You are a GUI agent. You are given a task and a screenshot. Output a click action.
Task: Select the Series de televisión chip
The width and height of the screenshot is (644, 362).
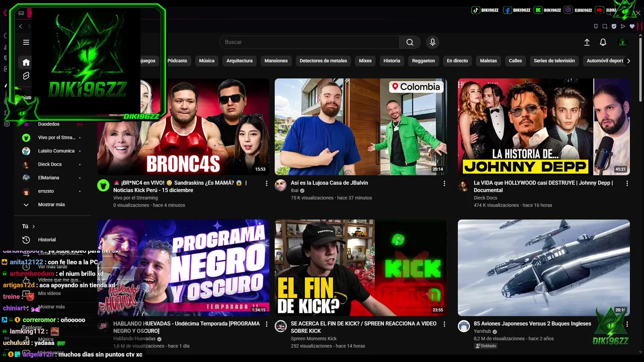(554, 61)
